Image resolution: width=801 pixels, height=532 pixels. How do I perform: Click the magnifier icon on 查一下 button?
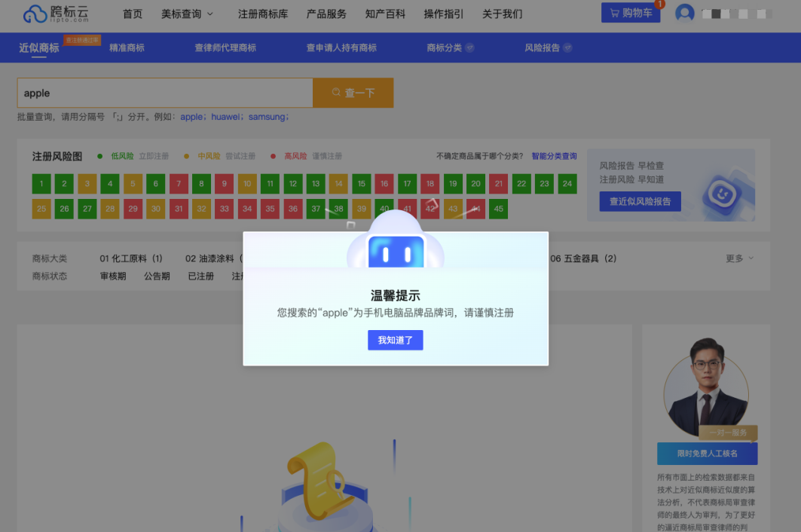point(335,92)
